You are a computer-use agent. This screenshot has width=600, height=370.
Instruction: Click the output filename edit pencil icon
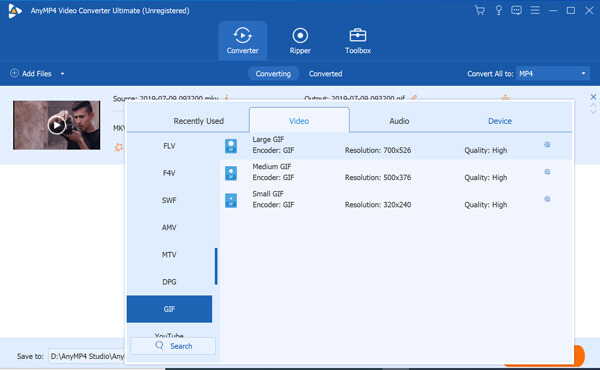pyautogui.click(x=414, y=98)
